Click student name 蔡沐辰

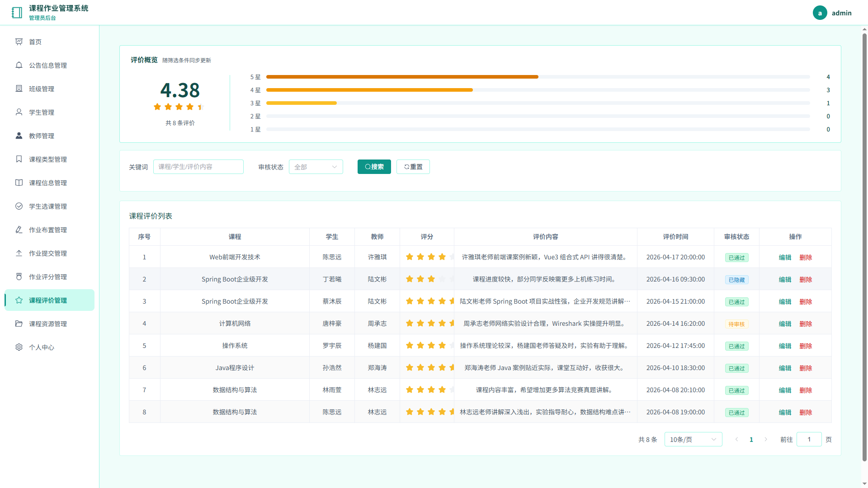(332, 301)
